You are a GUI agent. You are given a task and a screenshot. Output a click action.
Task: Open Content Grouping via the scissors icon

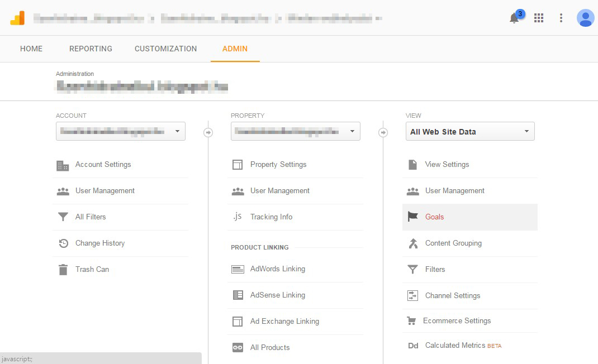pos(413,243)
